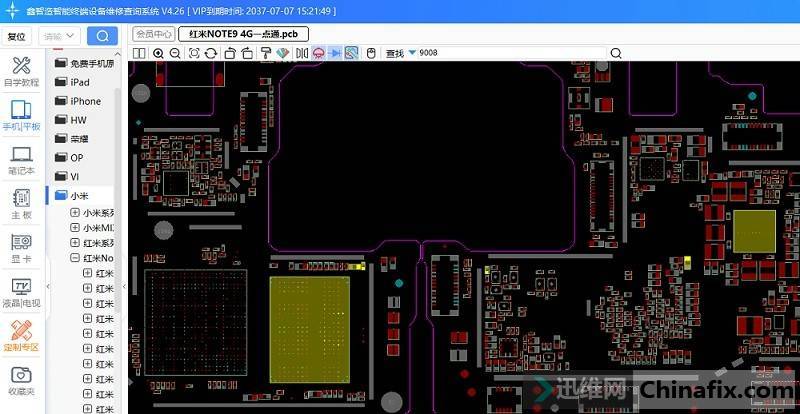The width and height of the screenshot is (800, 414).
Task: Open the 笔记本 laptop category
Action: (21, 159)
